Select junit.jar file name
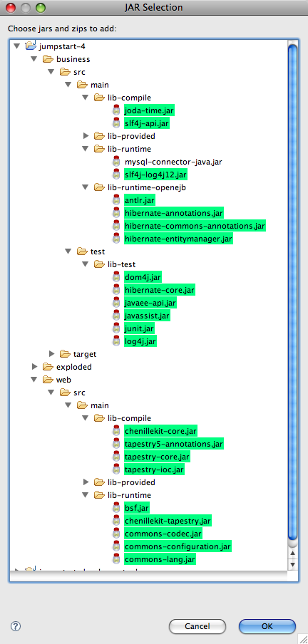 (x=140, y=328)
